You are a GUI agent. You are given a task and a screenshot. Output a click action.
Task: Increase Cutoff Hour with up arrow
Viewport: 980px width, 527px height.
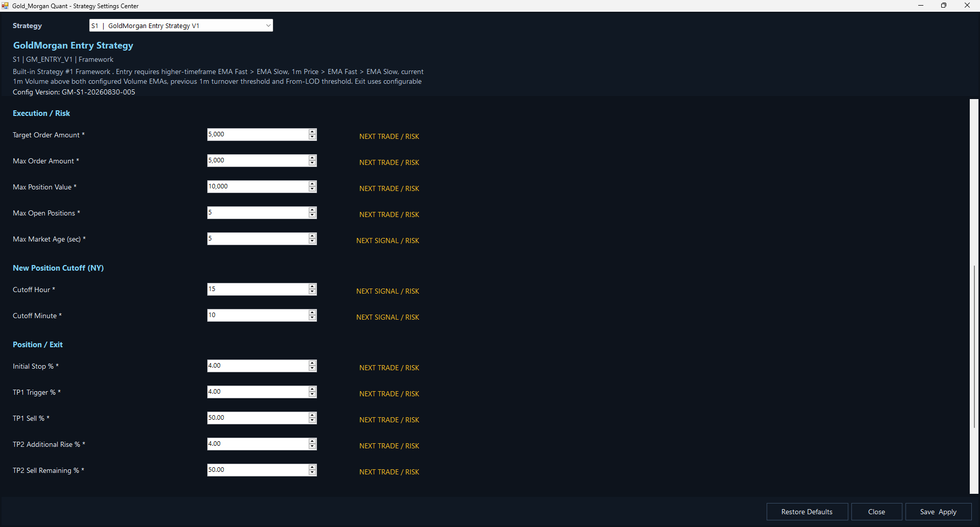[x=312, y=286]
